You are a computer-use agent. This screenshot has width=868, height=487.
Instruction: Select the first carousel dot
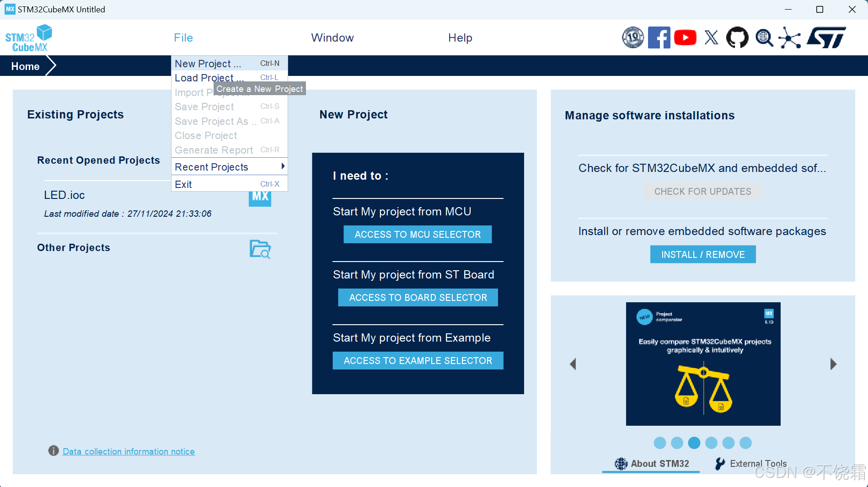coord(660,443)
